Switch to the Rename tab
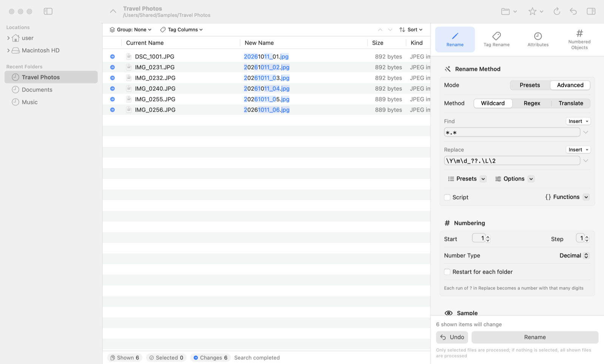Image resolution: width=604 pixels, height=364 pixels. [x=455, y=39]
